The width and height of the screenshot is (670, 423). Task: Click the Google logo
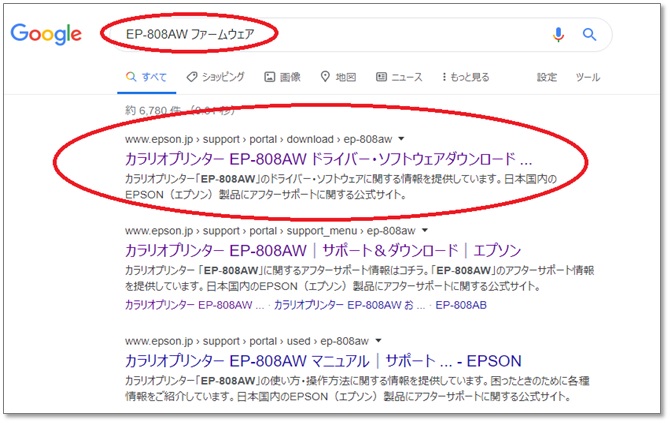pyautogui.click(x=46, y=34)
